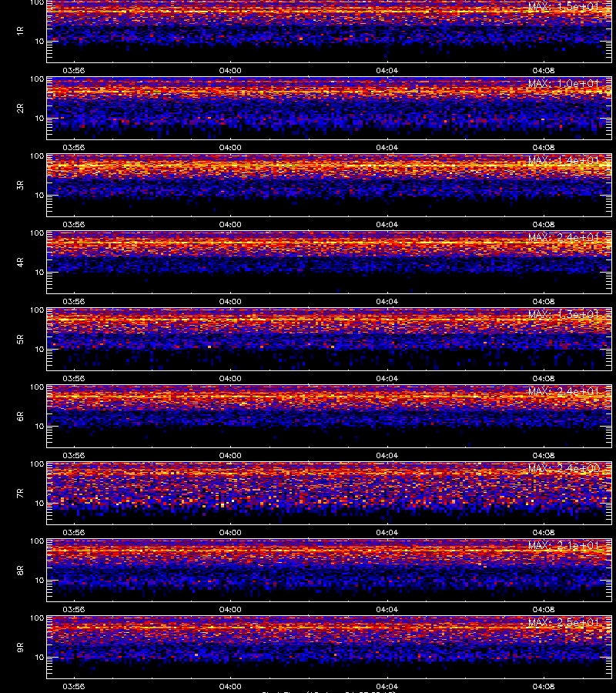Click the 04:00 time label under panel 2R
This screenshot has width=616, height=693.
point(230,147)
